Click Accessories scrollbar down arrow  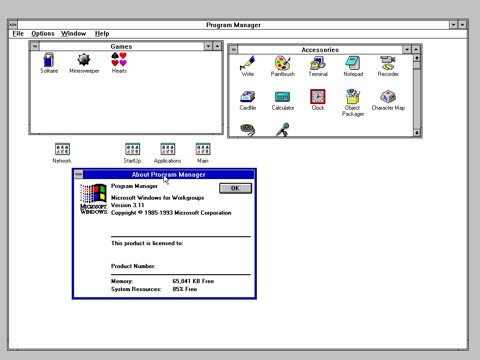tap(417, 133)
